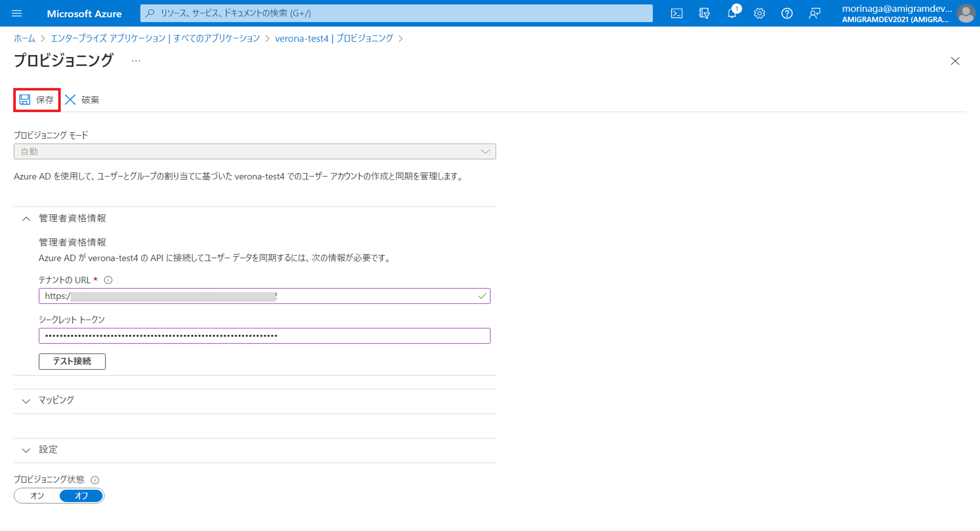Open the feedback icon

[x=814, y=13]
